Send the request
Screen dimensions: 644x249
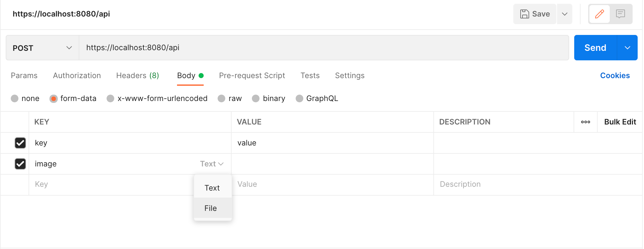point(595,48)
